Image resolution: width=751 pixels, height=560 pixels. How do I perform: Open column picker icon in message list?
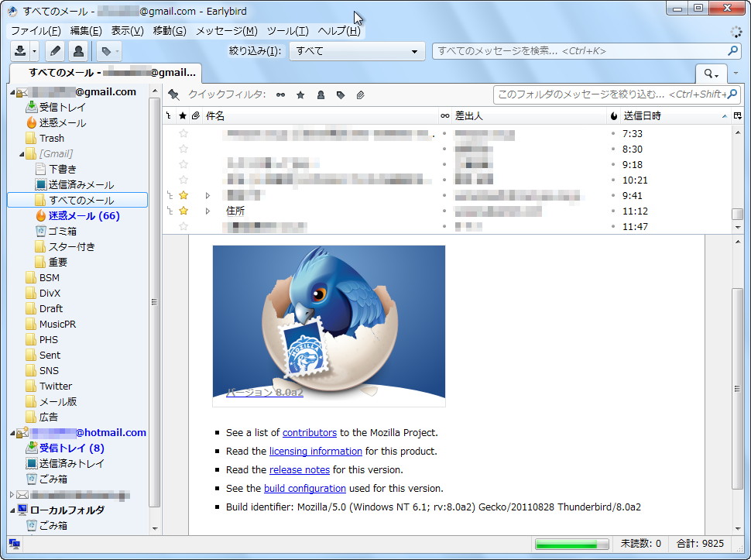(x=738, y=116)
